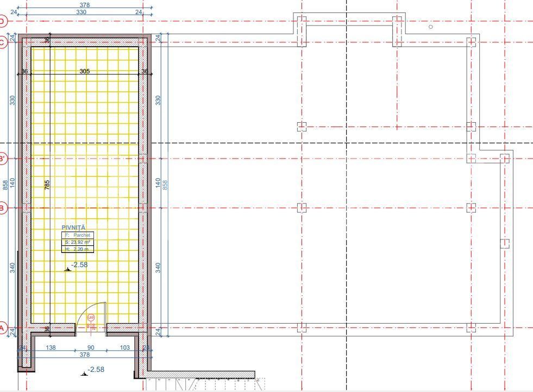Select the 305 interior width dimension
Image resolution: width=533 pixels, height=392 pixels.
(x=85, y=71)
